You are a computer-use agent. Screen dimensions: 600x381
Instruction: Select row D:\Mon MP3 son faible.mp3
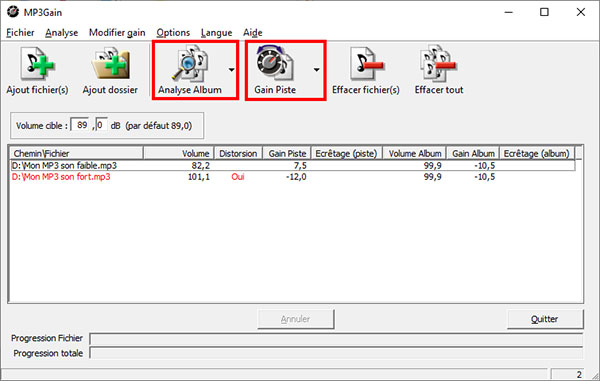click(292, 166)
